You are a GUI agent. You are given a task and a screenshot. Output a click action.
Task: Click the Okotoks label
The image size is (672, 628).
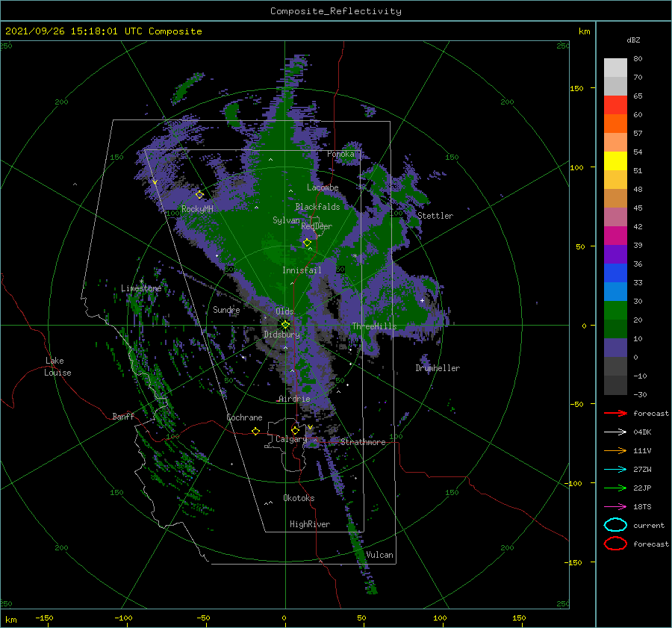(x=299, y=498)
